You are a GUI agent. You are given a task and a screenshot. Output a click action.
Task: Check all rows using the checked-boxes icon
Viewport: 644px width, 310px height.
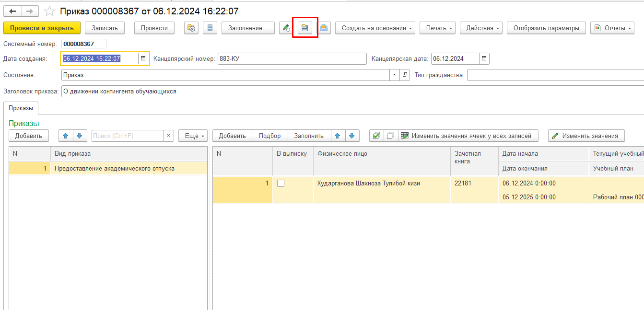[376, 136]
